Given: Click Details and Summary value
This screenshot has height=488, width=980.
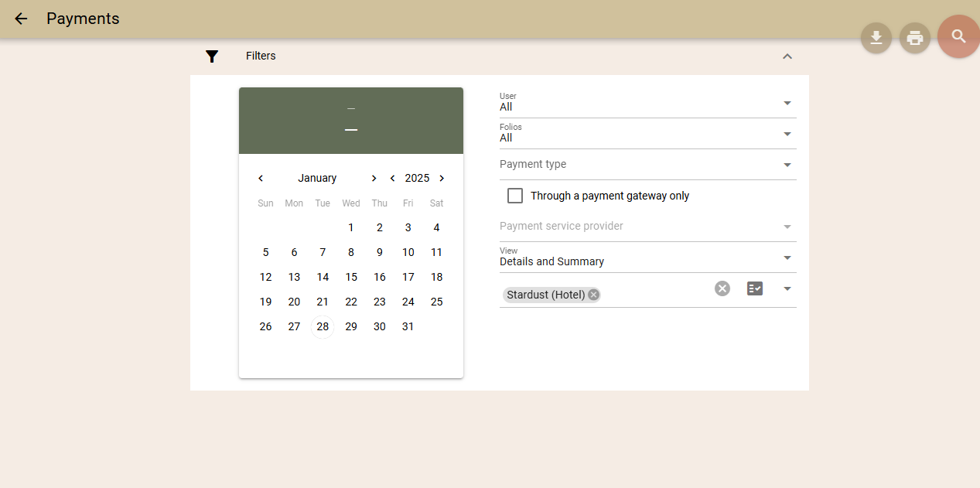Looking at the screenshot, I should (551, 261).
